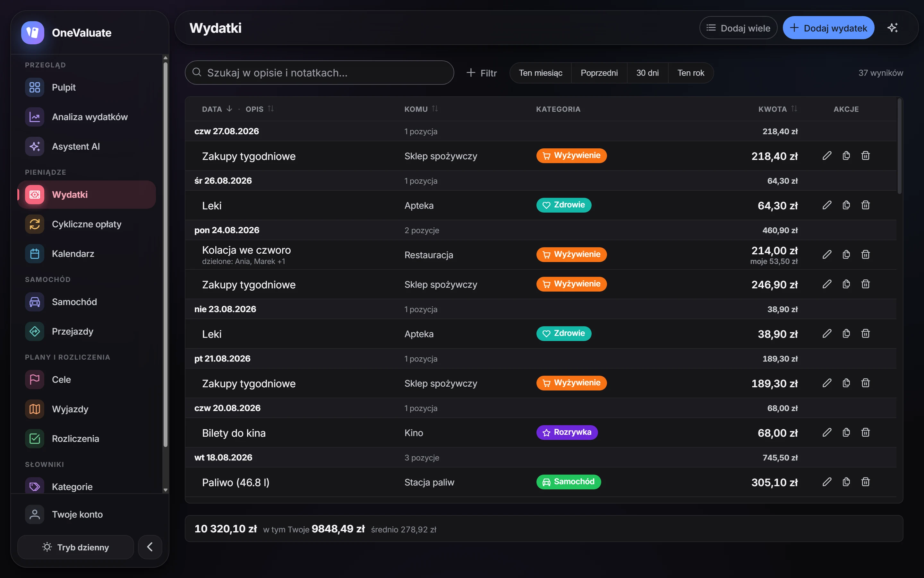Select the Poprzedni range tab
This screenshot has height=578, width=924.
coord(599,73)
